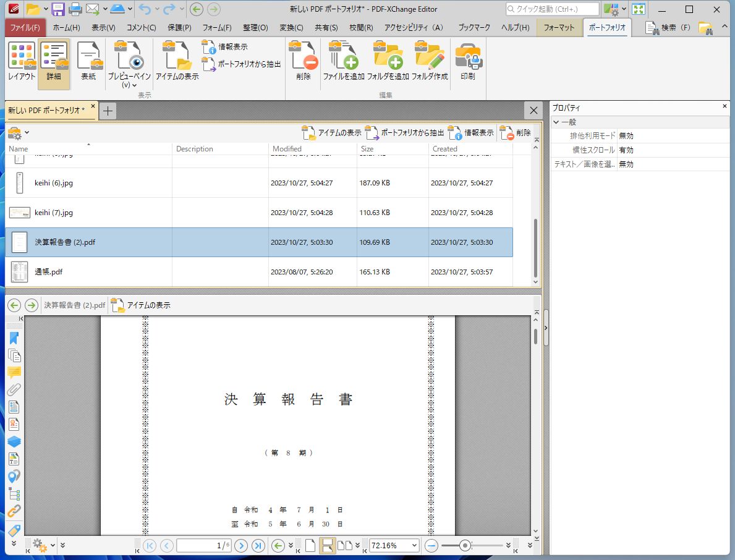The image size is (735, 560).
Task: Open the Tags pane icon
Action: coord(14,530)
